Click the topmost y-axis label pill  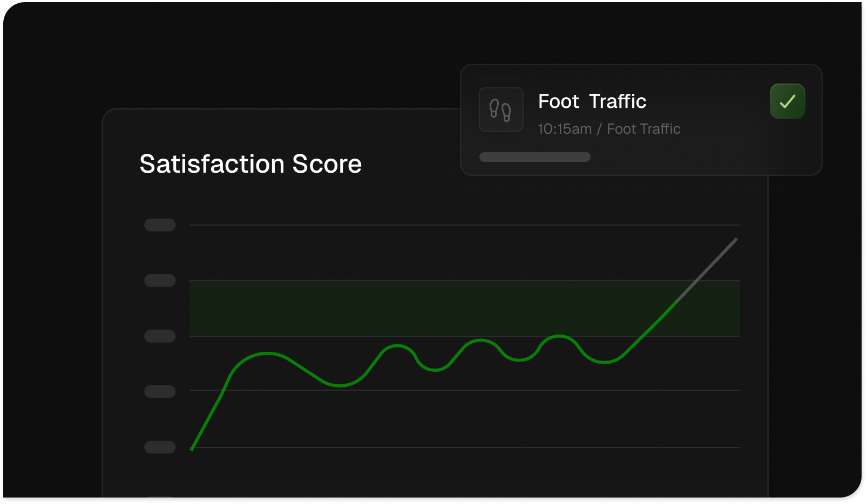coord(160,225)
